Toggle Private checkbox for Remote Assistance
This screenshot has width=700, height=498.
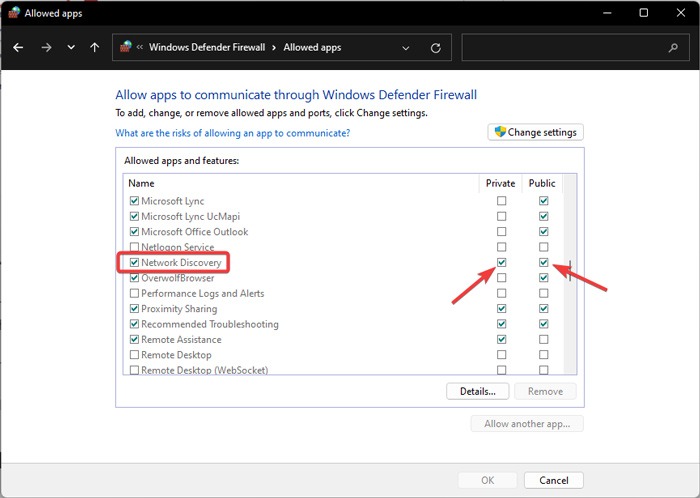pyautogui.click(x=501, y=340)
